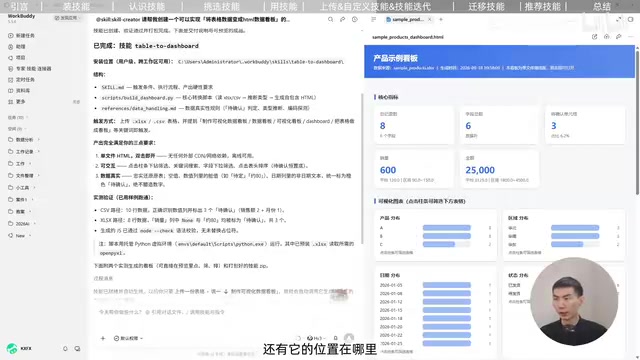Click the middle icon in preview file toolbar

[x=607, y=37]
